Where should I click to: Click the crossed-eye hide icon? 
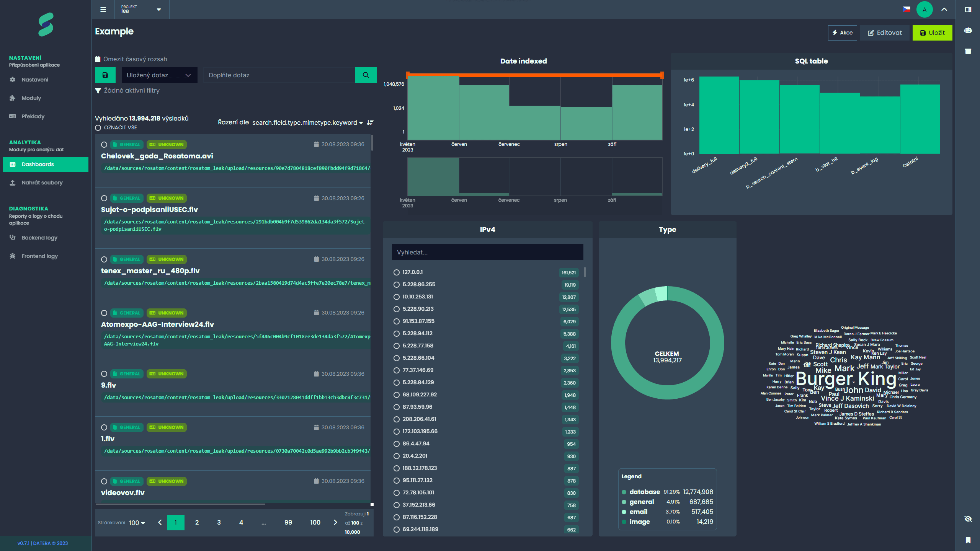point(968,519)
